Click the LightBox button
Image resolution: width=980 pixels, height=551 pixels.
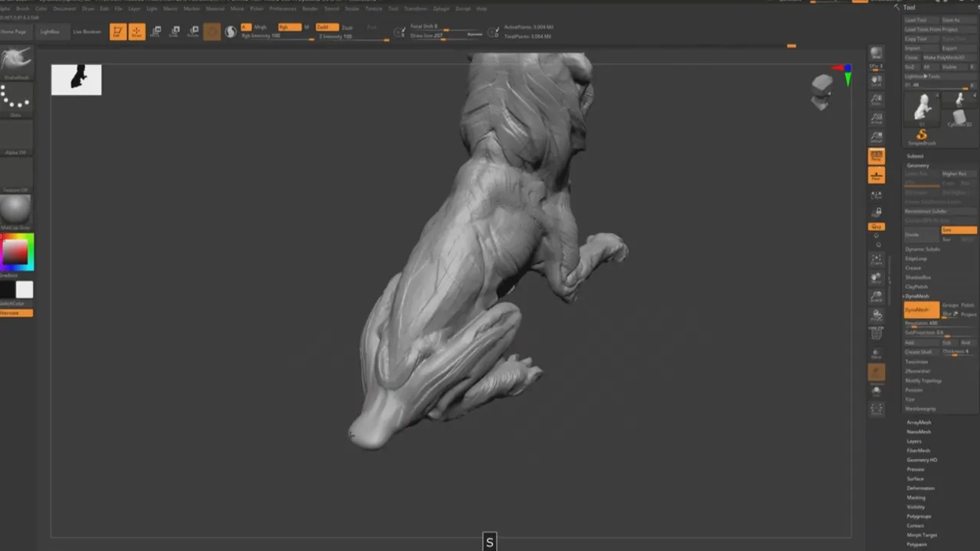(x=50, y=32)
